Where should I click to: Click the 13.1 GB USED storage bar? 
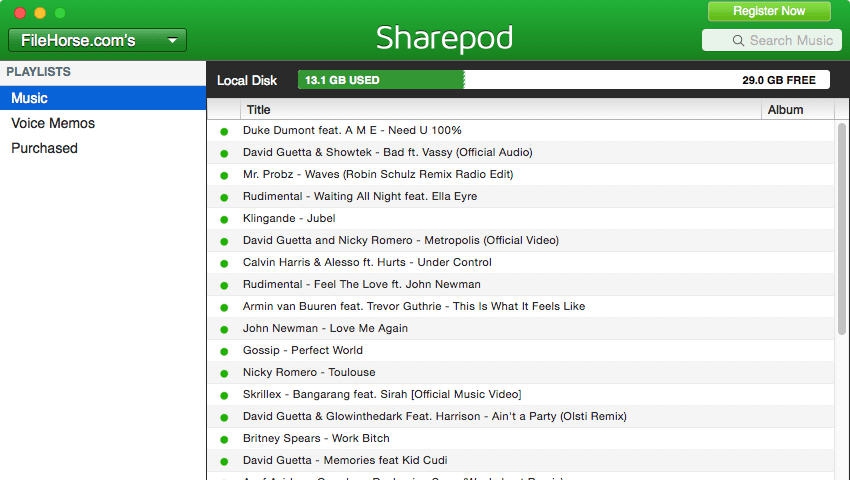coord(381,80)
